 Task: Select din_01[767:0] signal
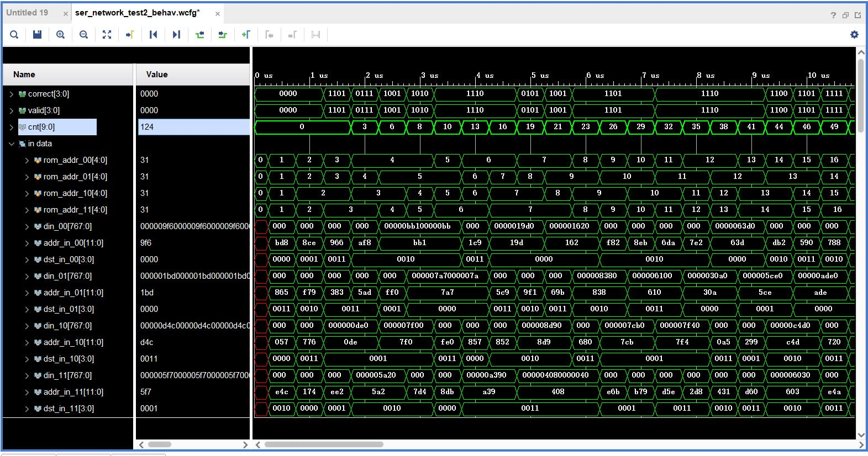67,276
